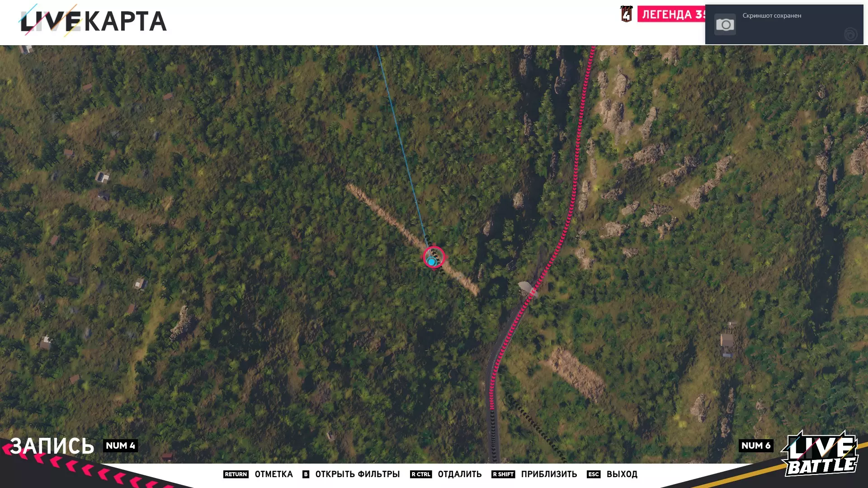Click the RETURN key icon
This screenshot has height=488, width=868.
[236, 474]
